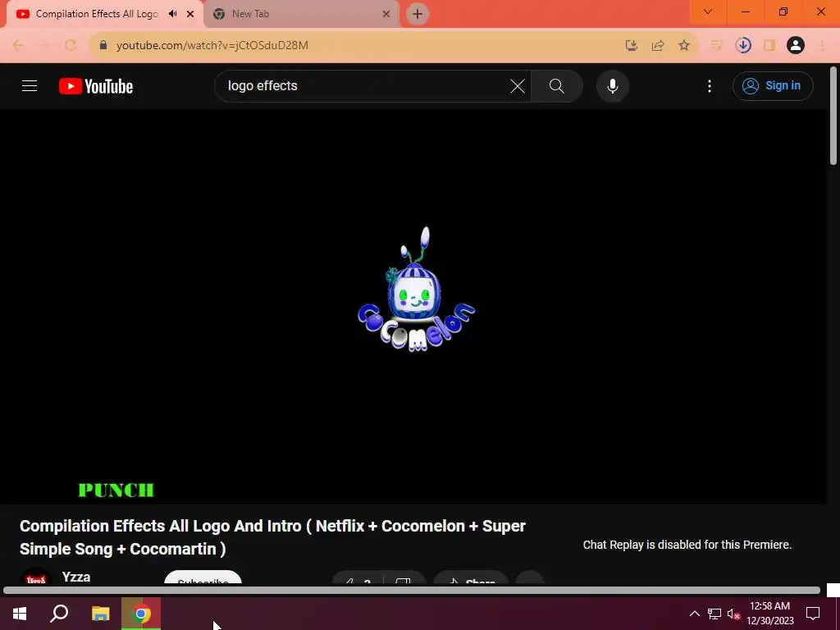Start voice search with the microphone
Screen dimensions: 840x630
coord(612,85)
